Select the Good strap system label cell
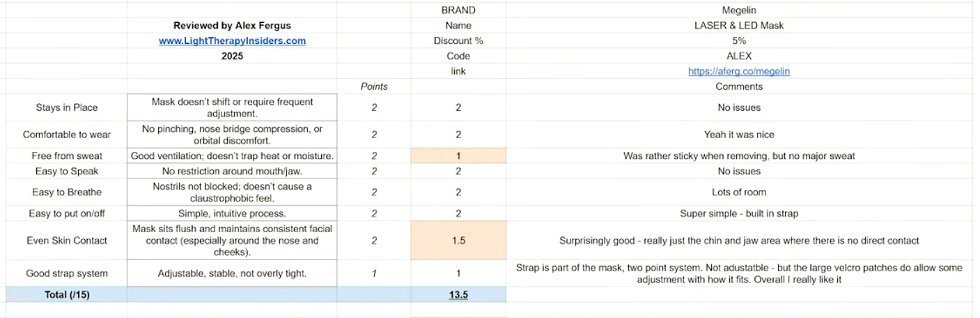 (x=67, y=273)
